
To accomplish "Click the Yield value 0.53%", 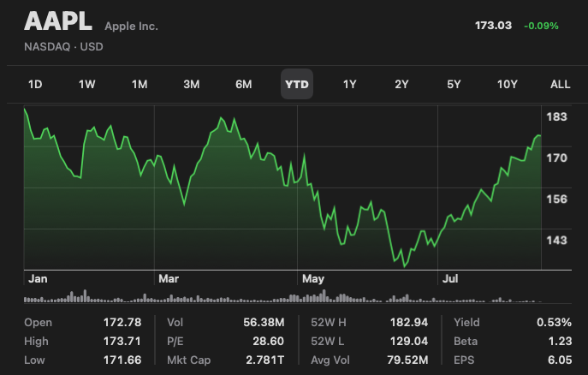I will pyautogui.click(x=555, y=323).
